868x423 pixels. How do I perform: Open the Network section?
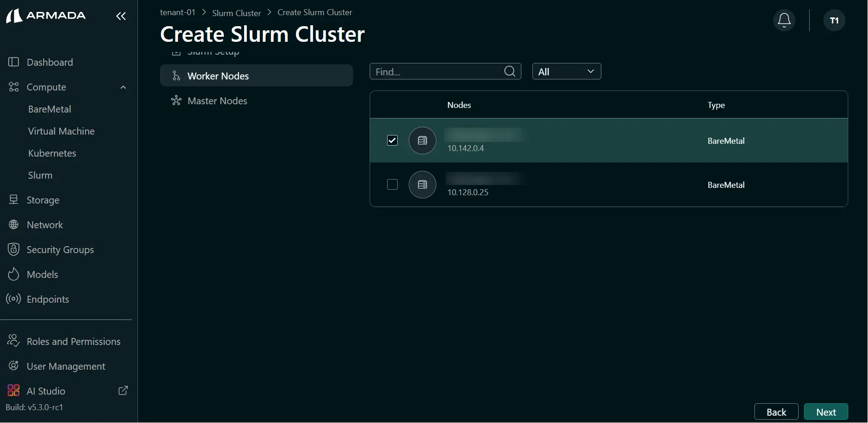click(x=45, y=225)
